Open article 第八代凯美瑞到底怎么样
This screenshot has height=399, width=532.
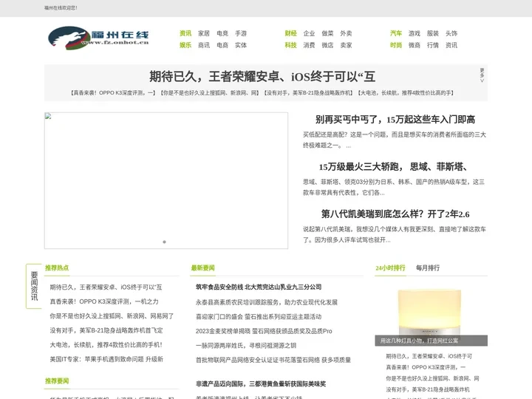pyautogui.click(x=395, y=214)
